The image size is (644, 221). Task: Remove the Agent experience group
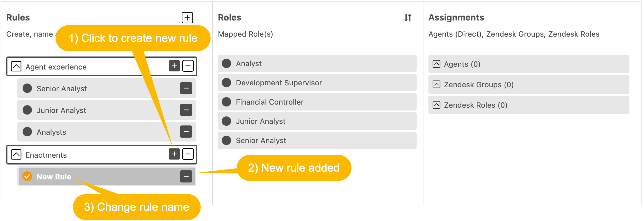pos(188,66)
